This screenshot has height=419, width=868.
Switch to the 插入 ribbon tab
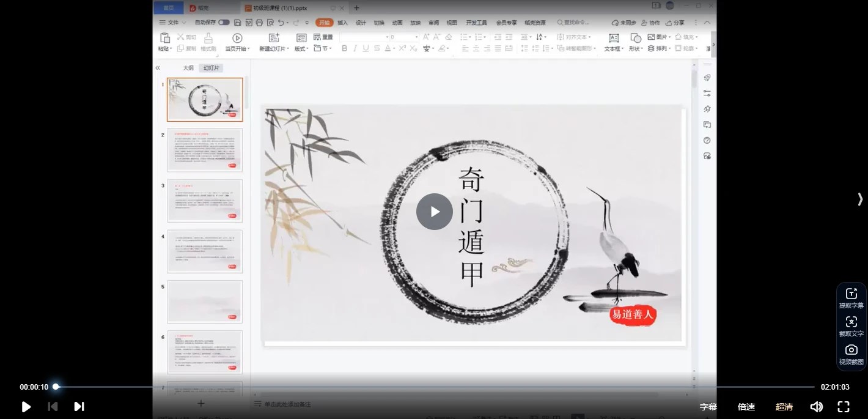tap(342, 23)
